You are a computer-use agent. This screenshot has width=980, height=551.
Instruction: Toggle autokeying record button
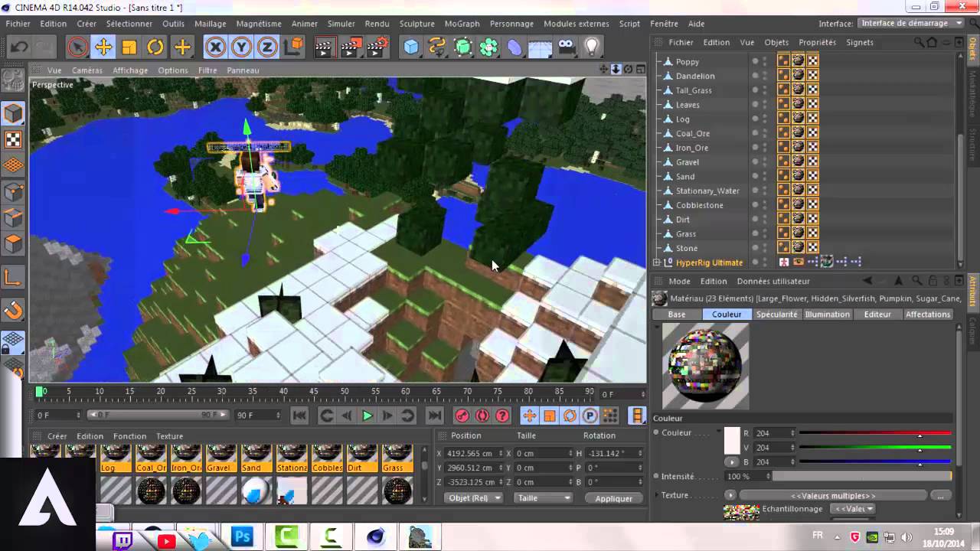coord(482,416)
